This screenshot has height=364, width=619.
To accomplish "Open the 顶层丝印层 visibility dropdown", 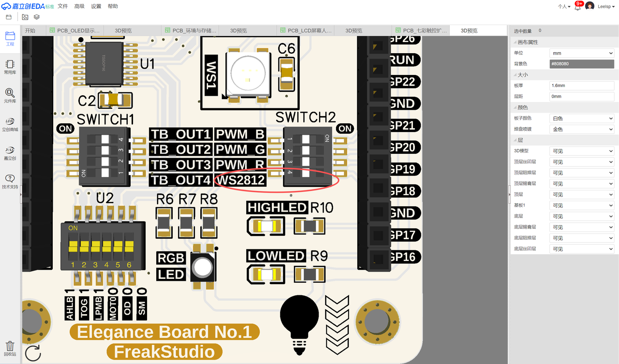I will 582,162.
